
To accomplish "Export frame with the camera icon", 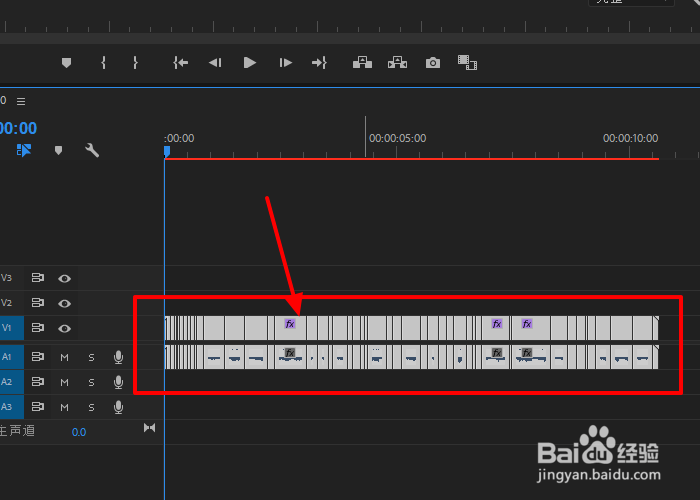I will (x=433, y=62).
